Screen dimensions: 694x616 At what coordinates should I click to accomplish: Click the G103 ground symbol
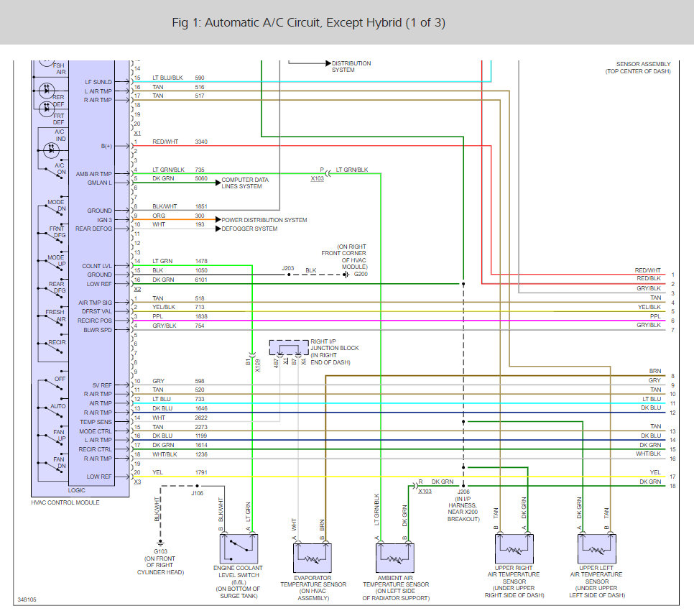click(161, 543)
